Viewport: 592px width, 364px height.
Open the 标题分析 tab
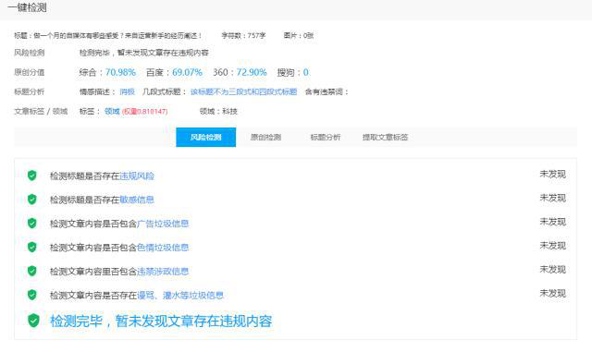(325, 138)
